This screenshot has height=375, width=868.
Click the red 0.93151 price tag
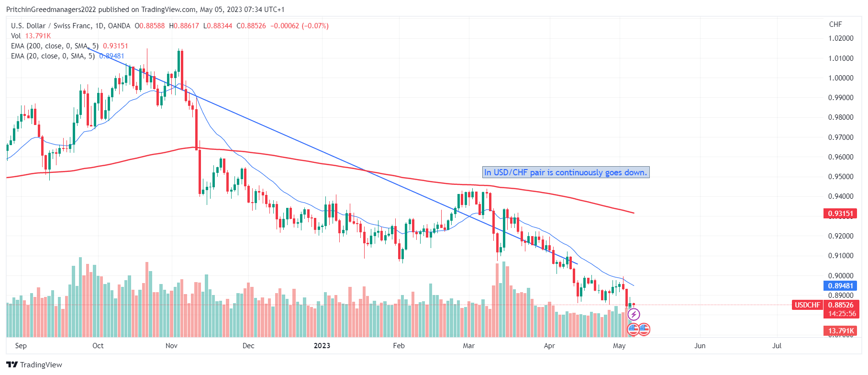841,214
